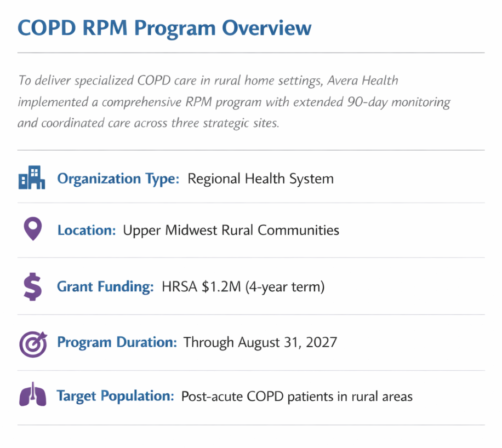Select the Upper Midwest Rural Communities text

[x=231, y=230]
